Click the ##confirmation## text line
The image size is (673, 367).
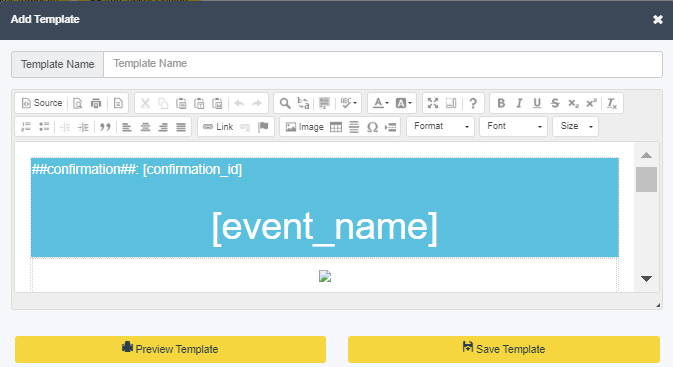coord(136,169)
